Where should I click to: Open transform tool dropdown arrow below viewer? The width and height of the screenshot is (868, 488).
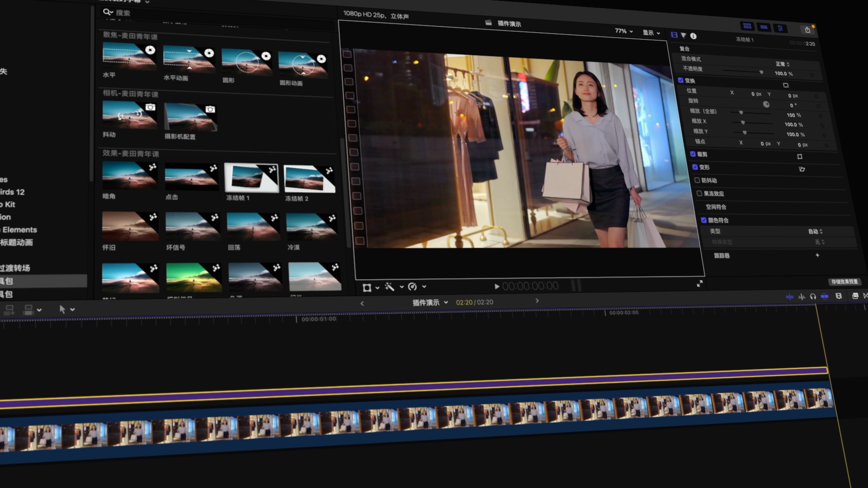(377, 288)
